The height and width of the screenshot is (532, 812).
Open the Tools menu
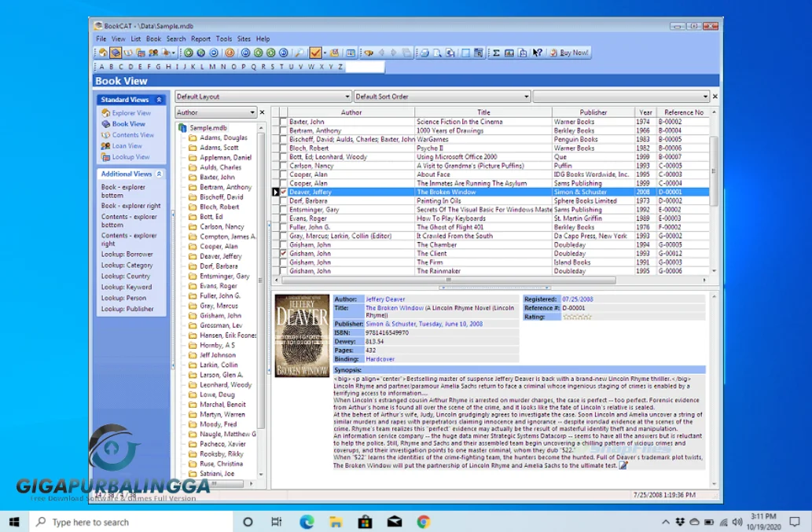coord(224,39)
